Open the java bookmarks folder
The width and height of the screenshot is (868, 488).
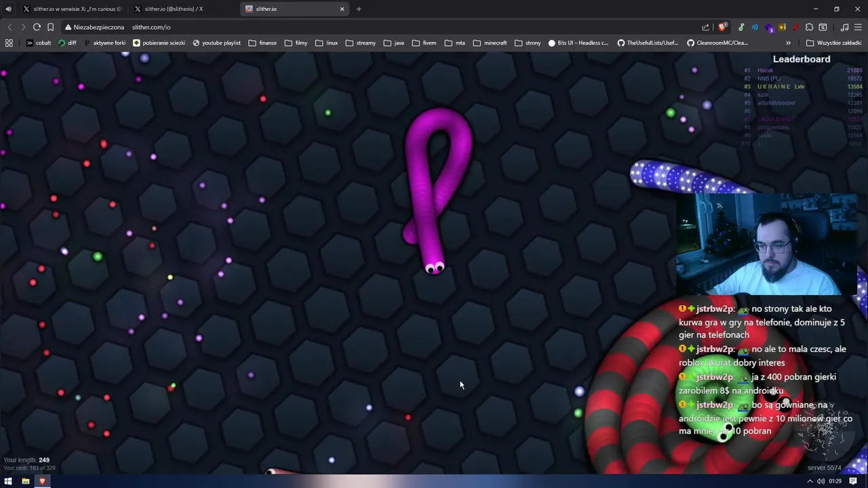tap(393, 43)
